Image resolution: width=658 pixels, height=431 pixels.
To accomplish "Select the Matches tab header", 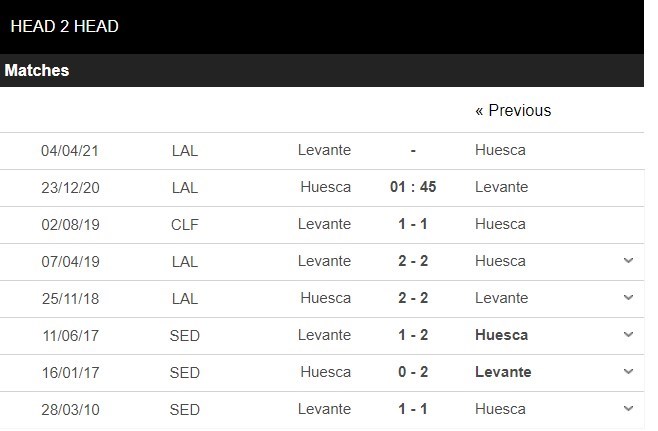I will [x=37, y=71].
